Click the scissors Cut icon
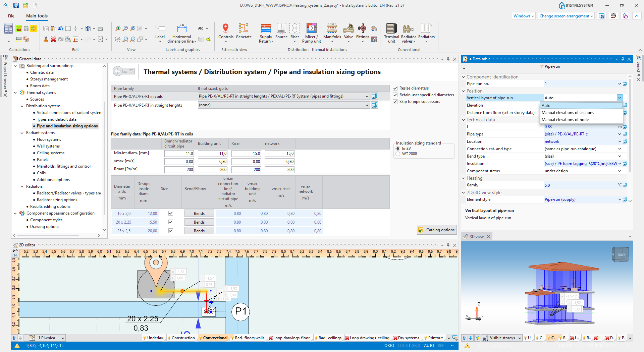The height and width of the screenshot is (352, 644). click(46, 39)
